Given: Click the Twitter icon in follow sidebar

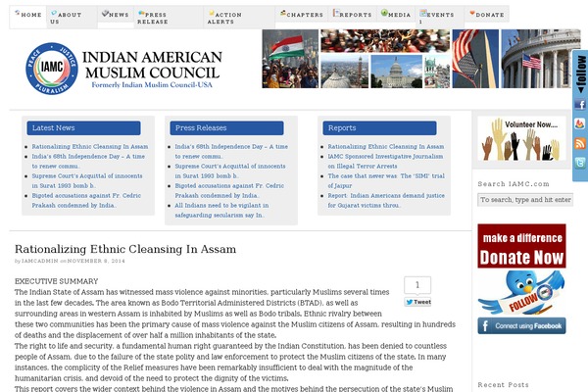Looking at the screenshot, I should click(580, 163).
